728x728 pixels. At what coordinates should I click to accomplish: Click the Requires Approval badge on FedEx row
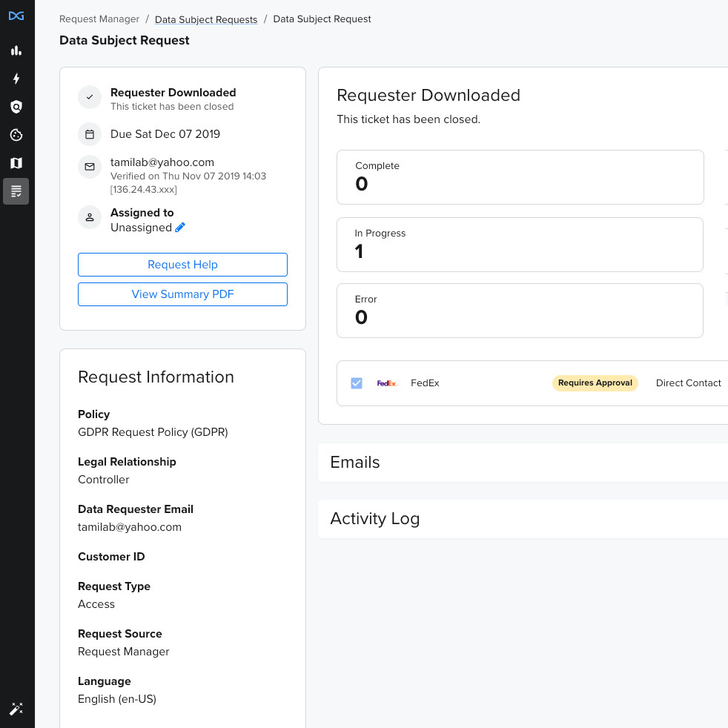click(x=595, y=383)
